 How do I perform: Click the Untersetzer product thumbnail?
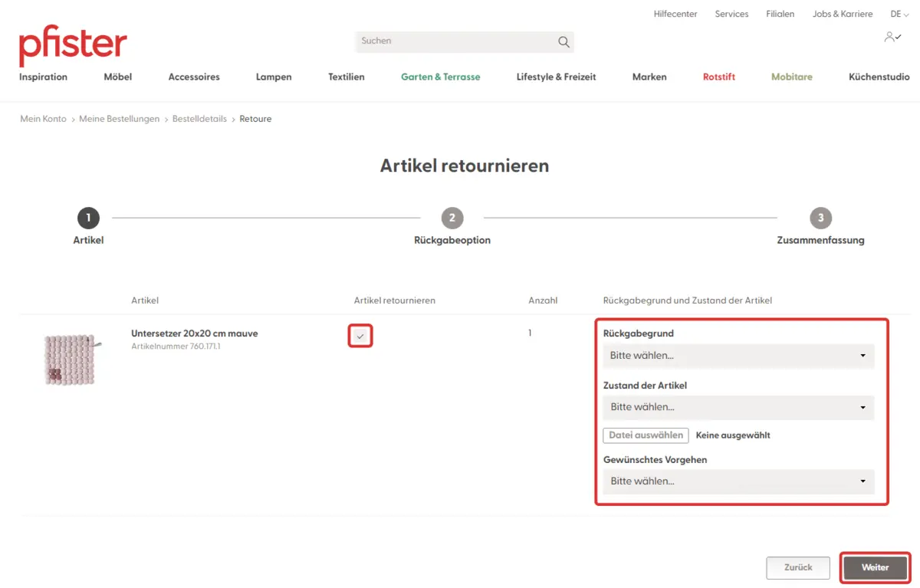(69, 359)
